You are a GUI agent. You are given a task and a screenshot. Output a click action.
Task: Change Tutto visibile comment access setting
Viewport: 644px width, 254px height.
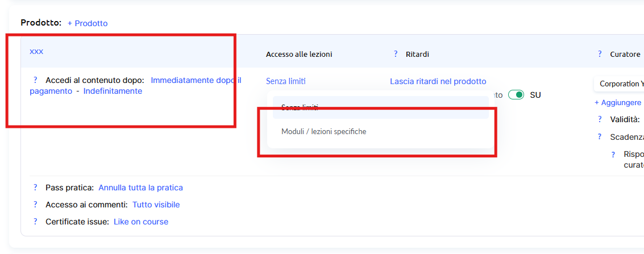pos(156,205)
